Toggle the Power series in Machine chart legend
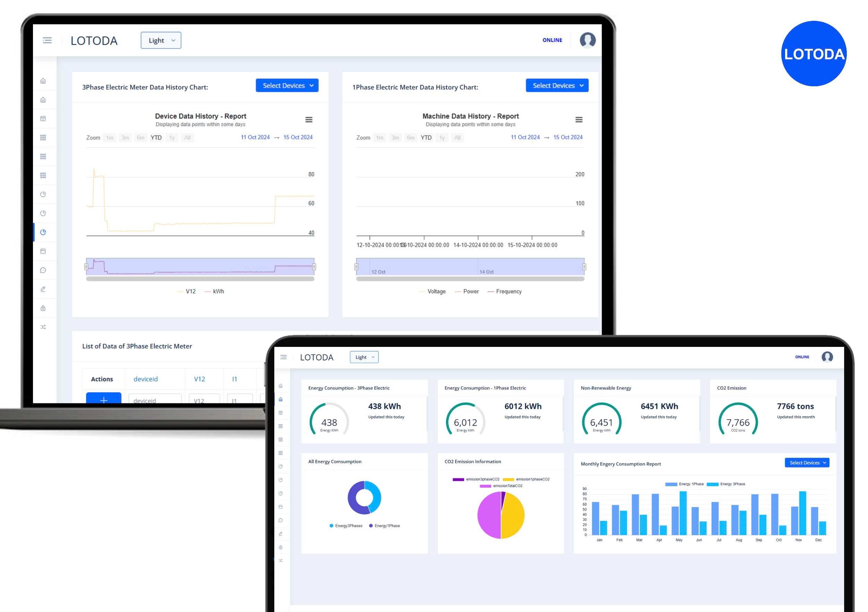Image resolution: width=868 pixels, height=612 pixels. pyautogui.click(x=466, y=291)
